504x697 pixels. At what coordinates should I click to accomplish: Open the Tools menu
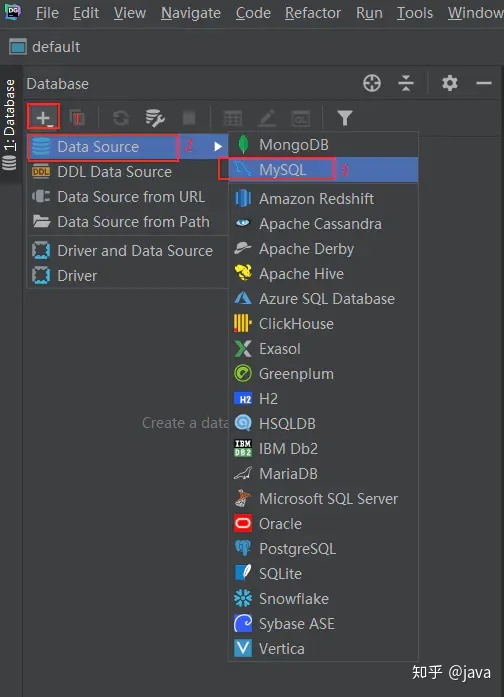coord(415,13)
